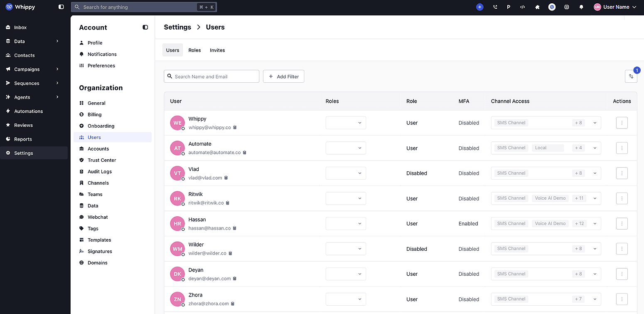Screen dimensions: 644x314
Task: Open the Inbox section in sidebar
Action: (20, 27)
